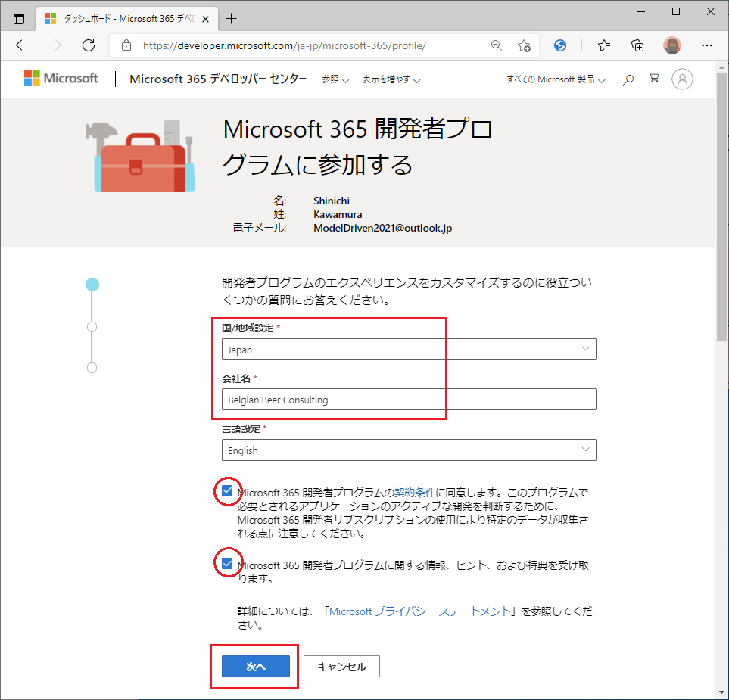Viewport: 729px width, 700px height.
Task: Reload the page with refresh icon
Action: point(89,45)
